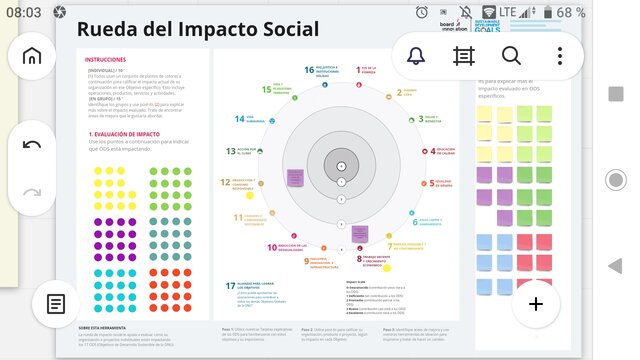Search the board with magnifier icon
Viewport: 640px width, 360px height.
click(x=511, y=56)
